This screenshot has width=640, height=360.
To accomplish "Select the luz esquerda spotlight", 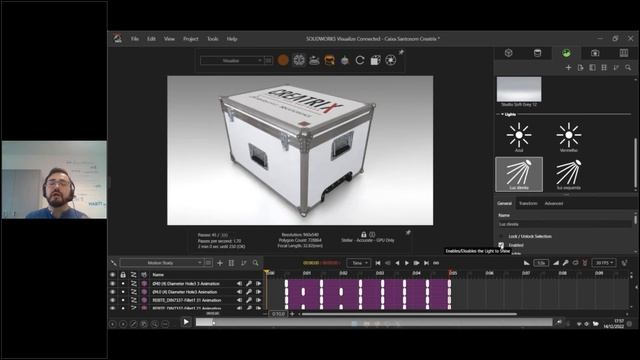I will (x=569, y=174).
